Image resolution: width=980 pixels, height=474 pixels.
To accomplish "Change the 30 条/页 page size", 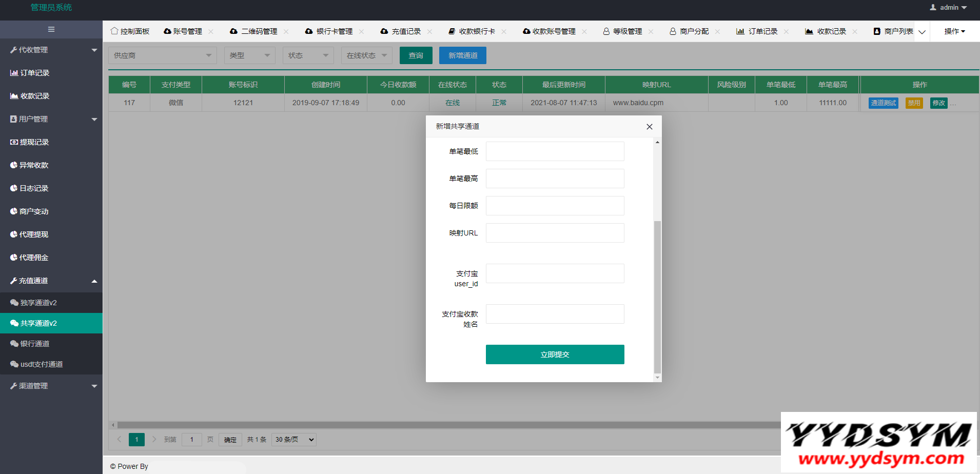I will (x=293, y=440).
